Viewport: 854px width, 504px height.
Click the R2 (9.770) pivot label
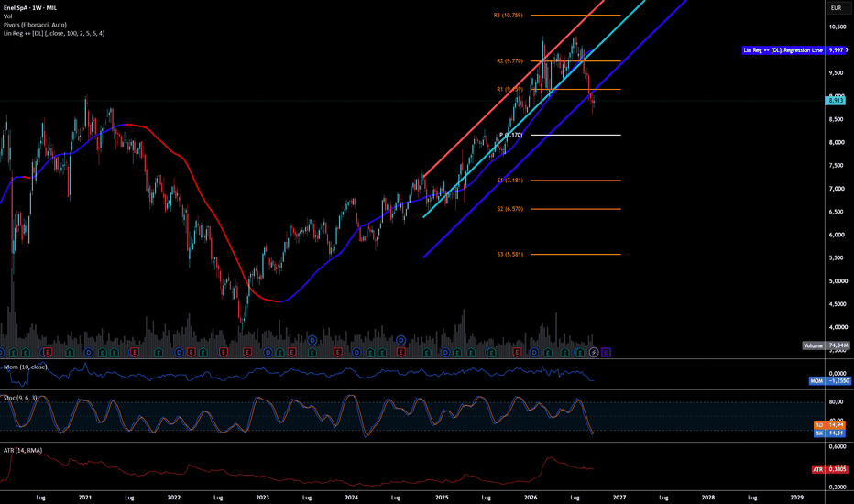pyautogui.click(x=509, y=61)
